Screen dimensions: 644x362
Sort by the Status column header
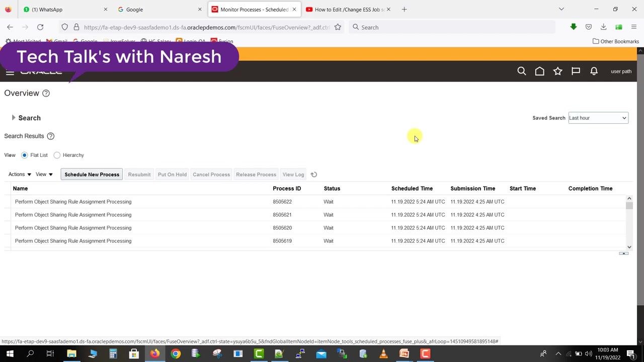pyautogui.click(x=332, y=189)
